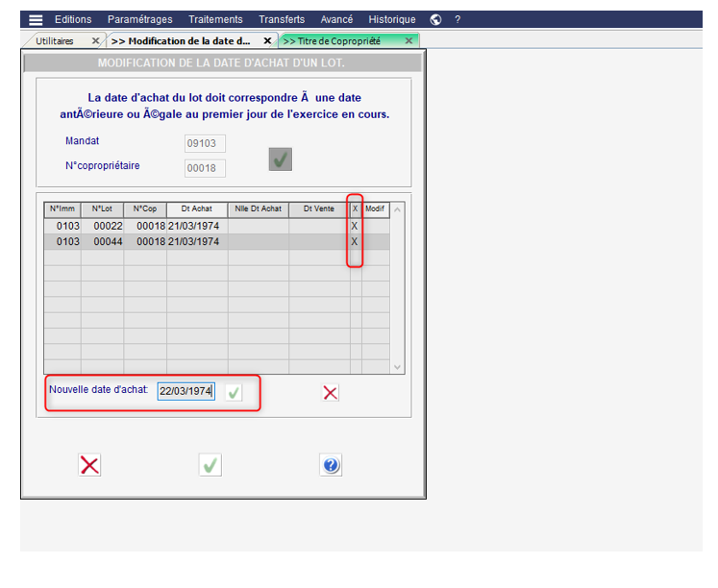Click the globe icon in menu bar
The width and height of the screenshot is (718, 588).
pyautogui.click(x=435, y=19)
